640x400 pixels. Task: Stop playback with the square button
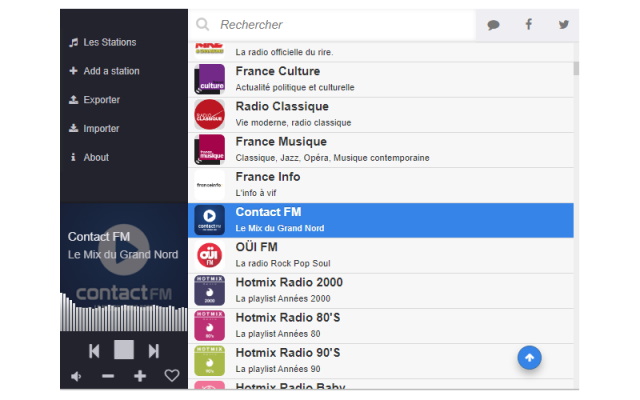pyautogui.click(x=124, y=350)
